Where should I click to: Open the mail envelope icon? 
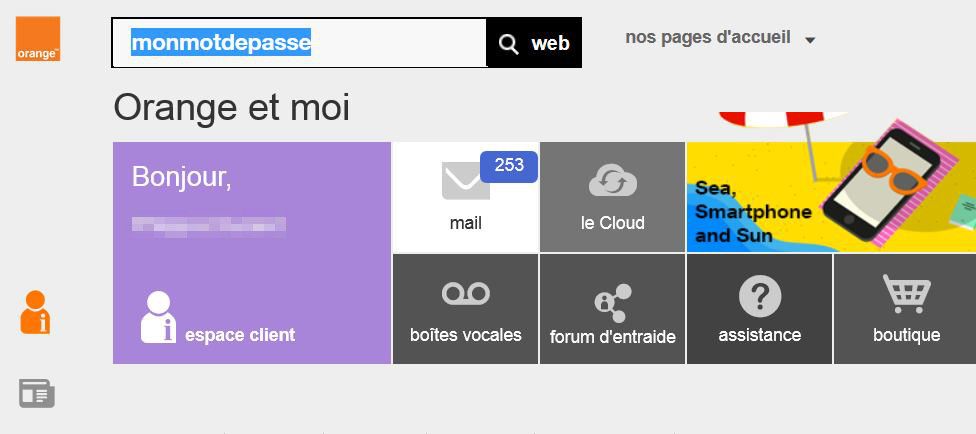pyautogui.click(x=465, y=181)
